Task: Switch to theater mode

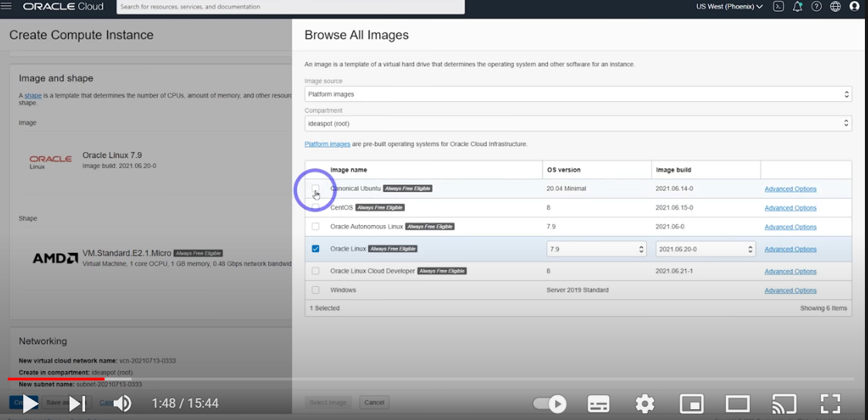Action: click(x=738, y=404)
